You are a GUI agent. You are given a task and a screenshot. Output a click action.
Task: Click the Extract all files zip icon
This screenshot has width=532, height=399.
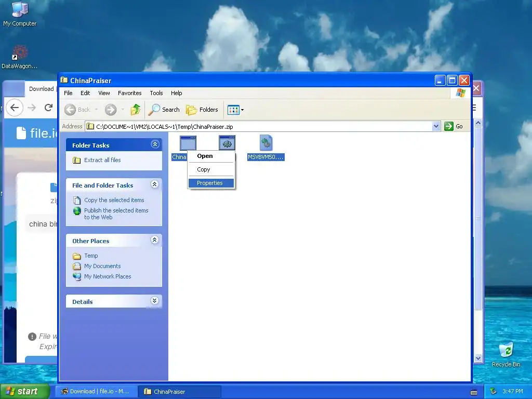77,160
